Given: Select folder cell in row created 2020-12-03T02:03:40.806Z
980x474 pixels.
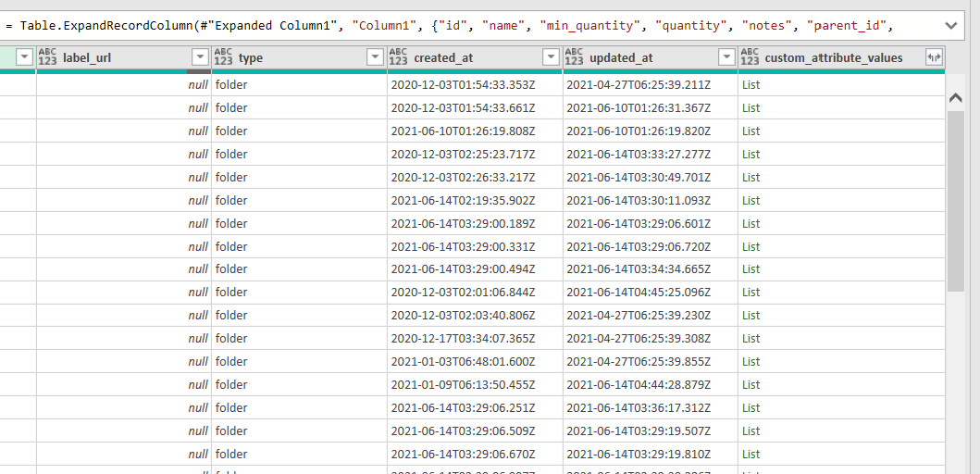Looking at the screenshot, I should pos(300,315).
